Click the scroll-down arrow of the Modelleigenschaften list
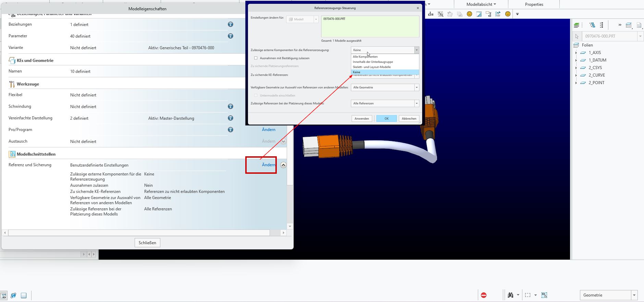644x302 pixels. click(x=290, y=226)
